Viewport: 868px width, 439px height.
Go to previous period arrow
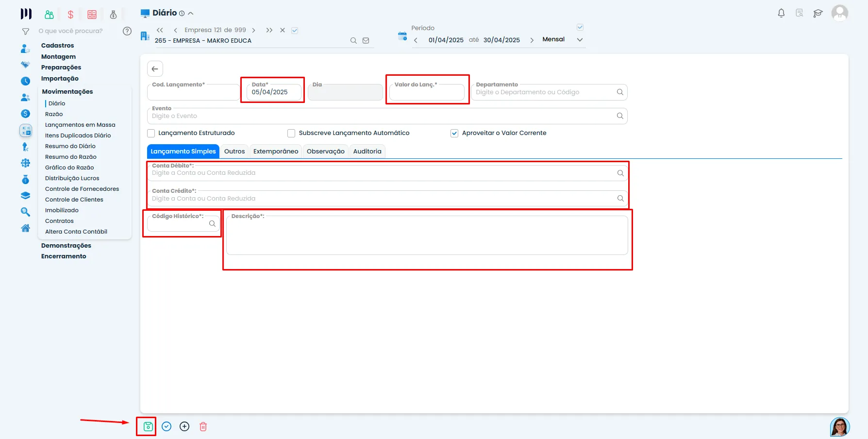coord(416,40)
